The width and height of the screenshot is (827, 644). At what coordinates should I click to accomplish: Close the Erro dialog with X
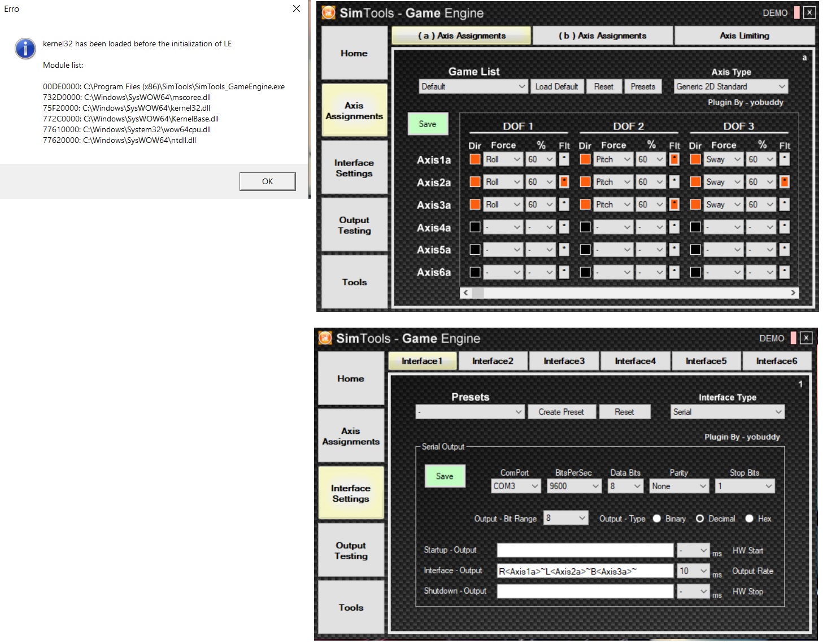point(297,8)
